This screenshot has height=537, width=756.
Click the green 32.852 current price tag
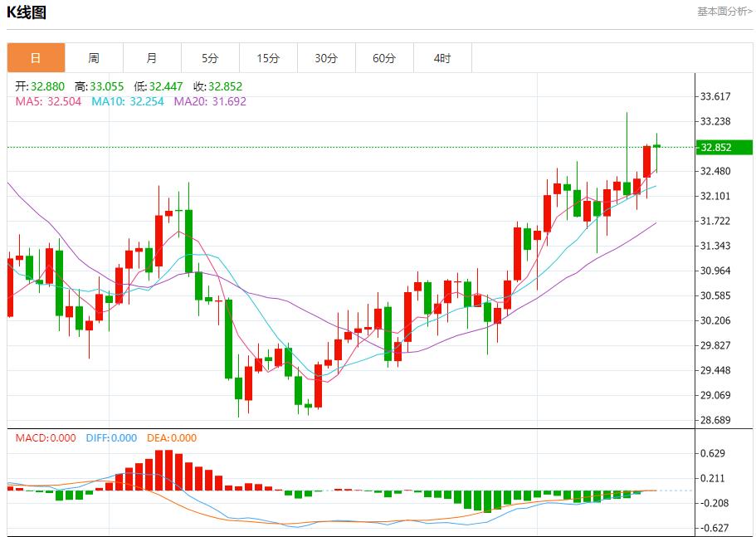click(723, 148)
